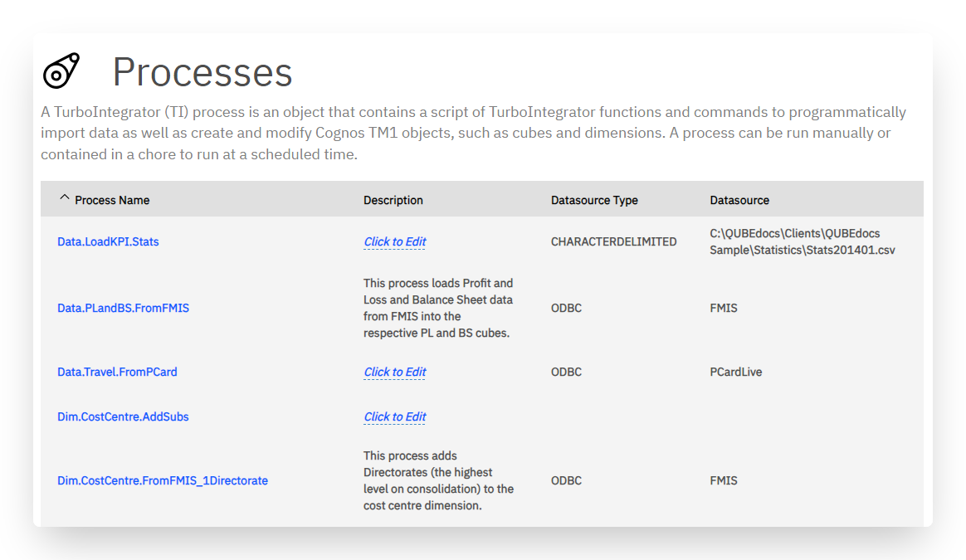
Task: Edit description for Dim.CostCentre.AddSubs
Action: coord(395,417)
